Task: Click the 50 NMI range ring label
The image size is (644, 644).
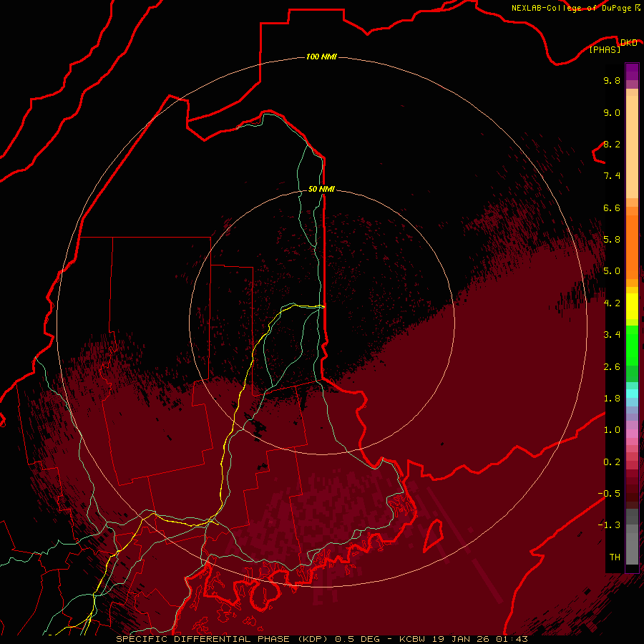Action: click(321, 189)
